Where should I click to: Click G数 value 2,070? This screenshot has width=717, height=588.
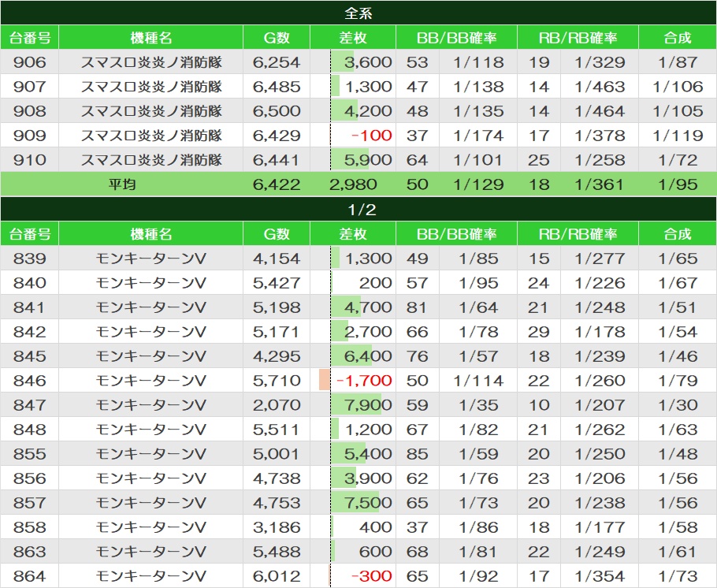point(277,405)
